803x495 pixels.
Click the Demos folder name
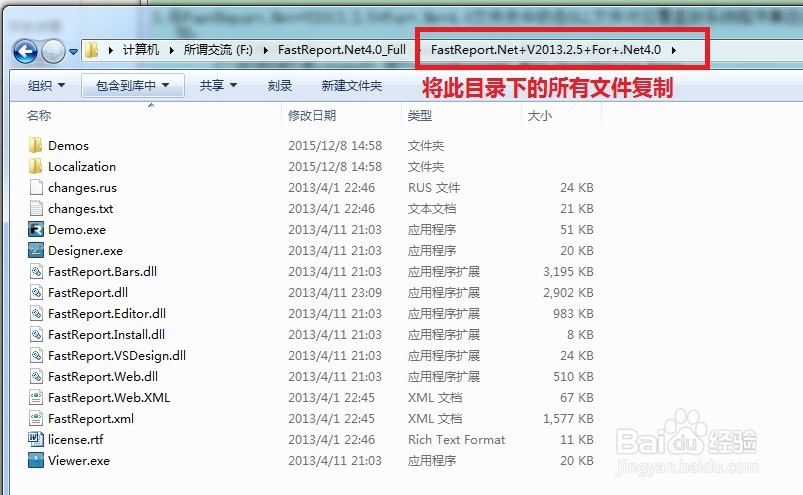tap(68, 146)
